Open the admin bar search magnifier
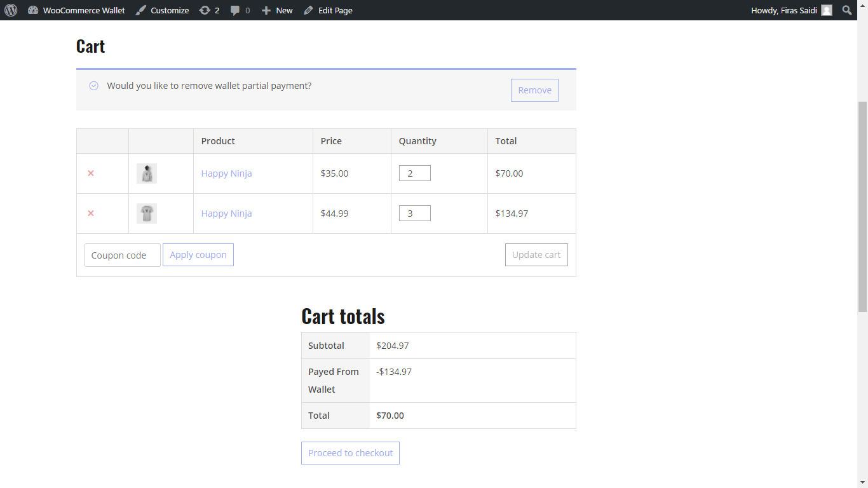 (847, 10)
